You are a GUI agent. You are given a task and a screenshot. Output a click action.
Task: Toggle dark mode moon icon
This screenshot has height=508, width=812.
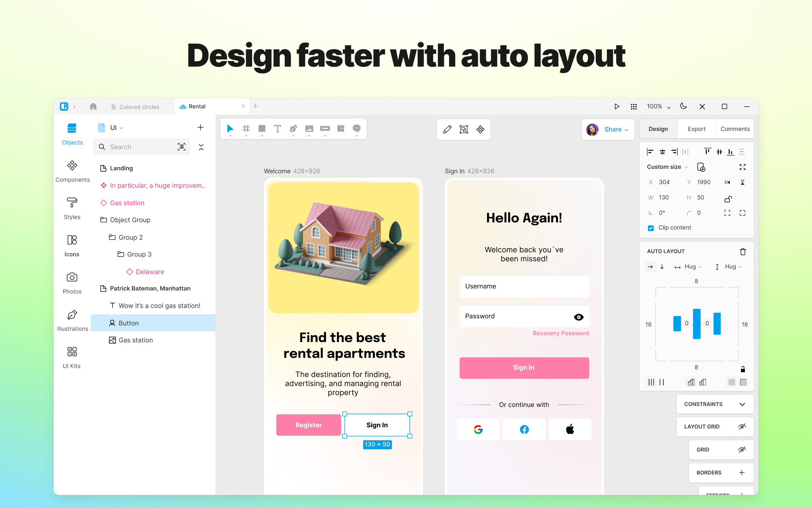point(683,106)
